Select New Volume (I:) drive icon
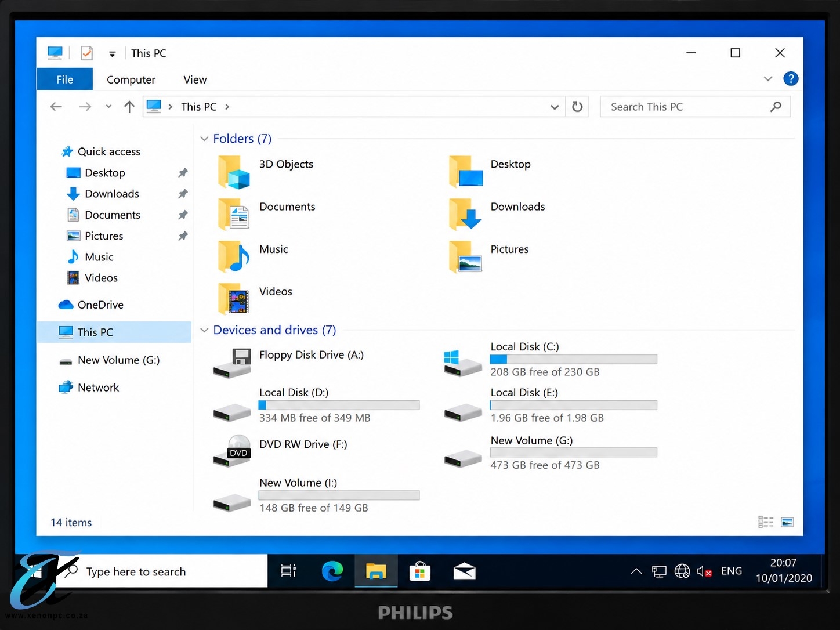Viewport: 840px width, 630px height. click(x=231, y=502)
